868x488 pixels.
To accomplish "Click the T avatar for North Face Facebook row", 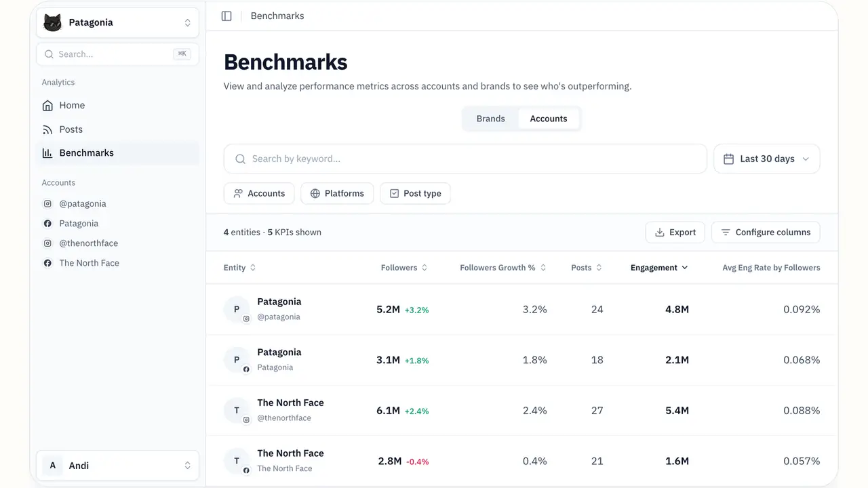I will click(x=237, y=461).
